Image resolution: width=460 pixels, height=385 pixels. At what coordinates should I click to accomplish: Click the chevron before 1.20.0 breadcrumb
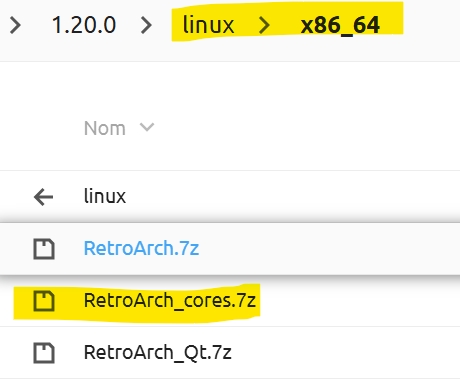[x=15, y=25]
